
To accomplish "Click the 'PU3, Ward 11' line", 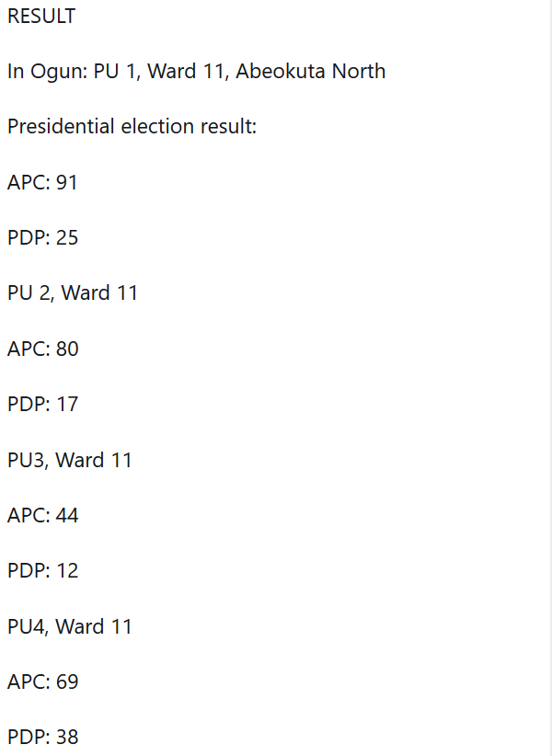I will 70,460.
